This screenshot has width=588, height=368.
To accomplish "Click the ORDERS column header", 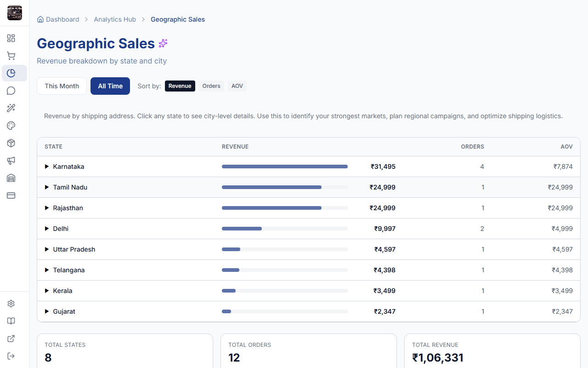I will (473, 147).
